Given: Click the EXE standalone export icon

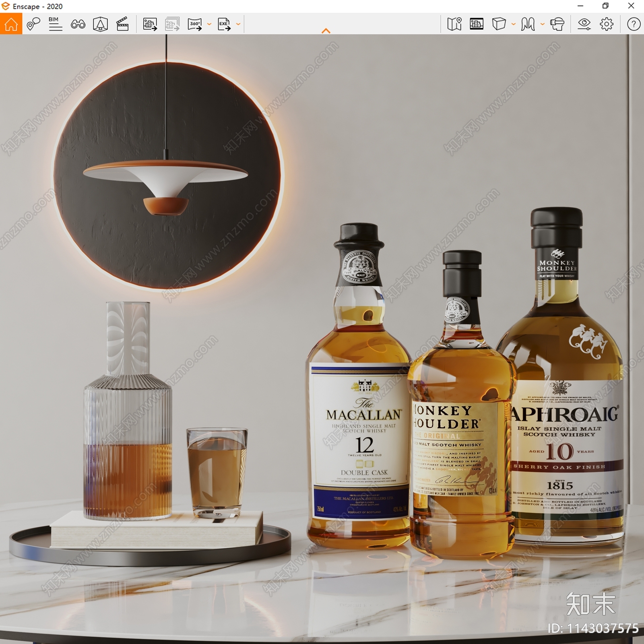Looking at the screenshot, I should click(x=224, y=24).
